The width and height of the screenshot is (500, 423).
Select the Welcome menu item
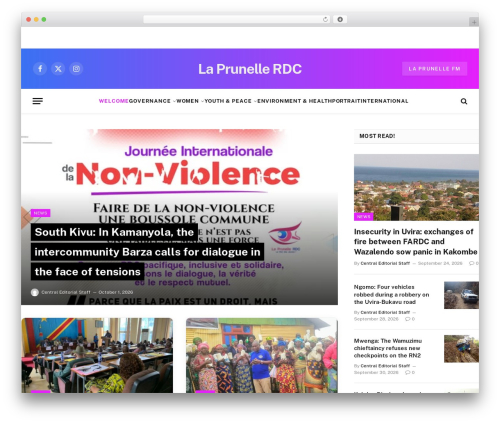114,101
